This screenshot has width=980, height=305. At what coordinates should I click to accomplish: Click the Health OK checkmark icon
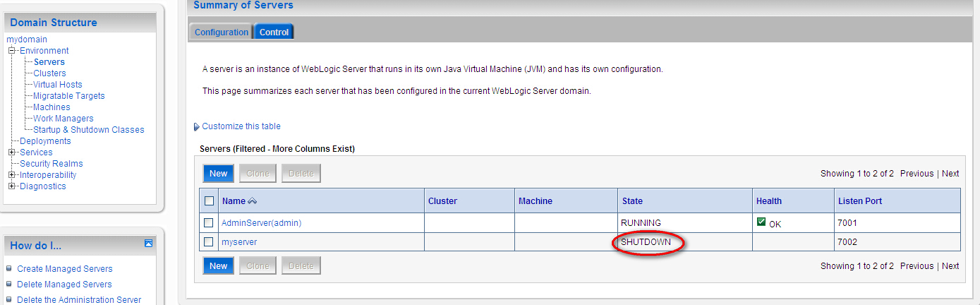761,222
